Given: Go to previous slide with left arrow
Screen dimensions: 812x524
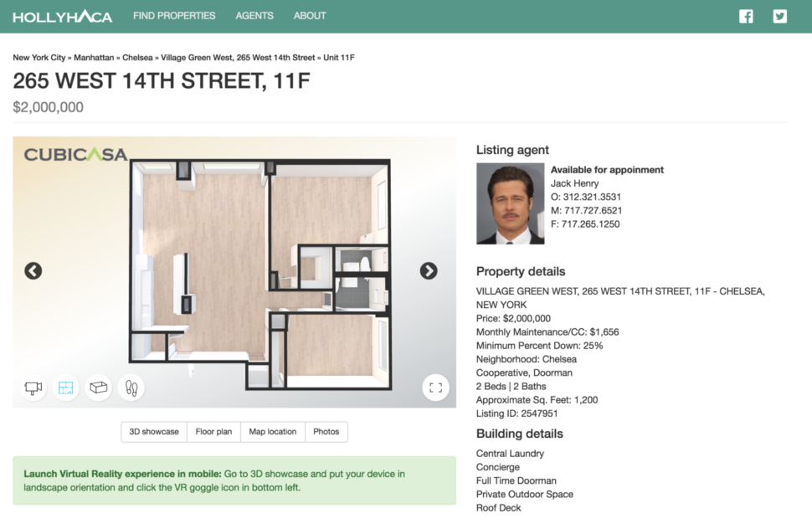Looking at the screenshot, I should pyautogui.click(x=33, y=270).
